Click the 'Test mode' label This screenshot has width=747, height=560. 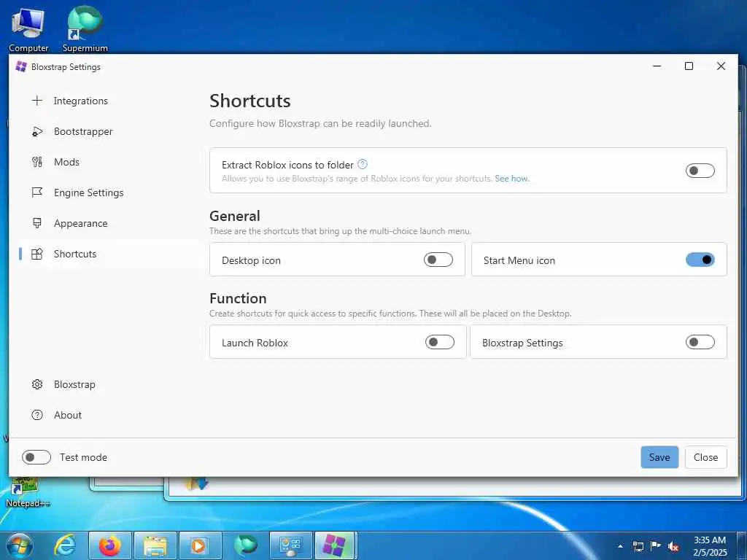click(x=83, y=457)
